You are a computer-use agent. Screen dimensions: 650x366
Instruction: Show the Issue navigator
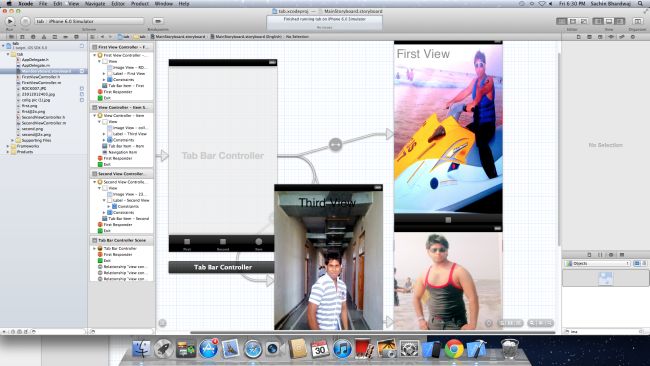coord(44,37)
